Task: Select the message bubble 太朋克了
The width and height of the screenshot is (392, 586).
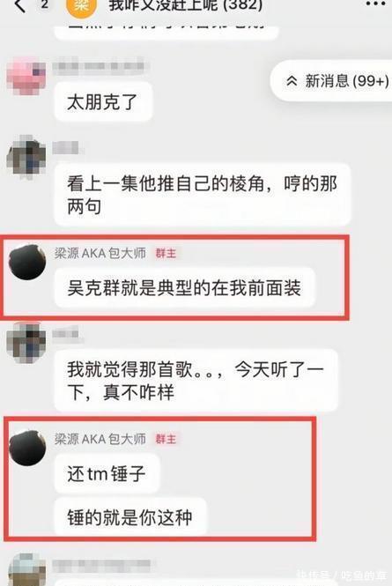Action: tap(104, 102)
